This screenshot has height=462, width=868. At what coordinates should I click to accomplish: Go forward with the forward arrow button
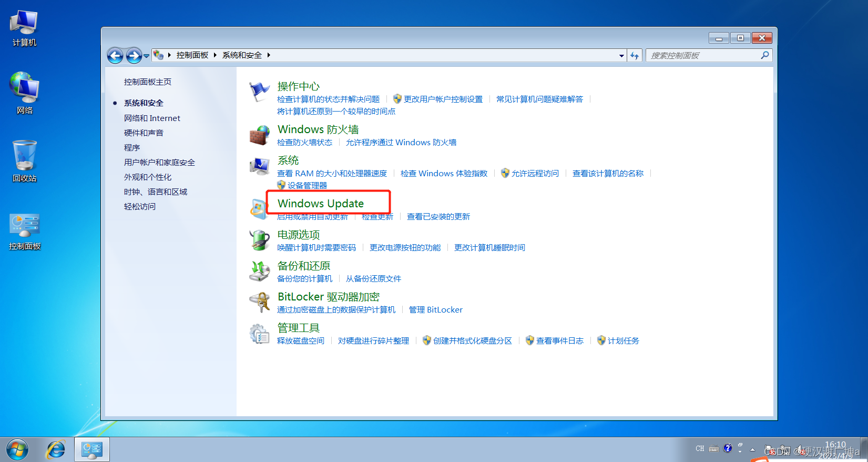(x=134, y=55)
